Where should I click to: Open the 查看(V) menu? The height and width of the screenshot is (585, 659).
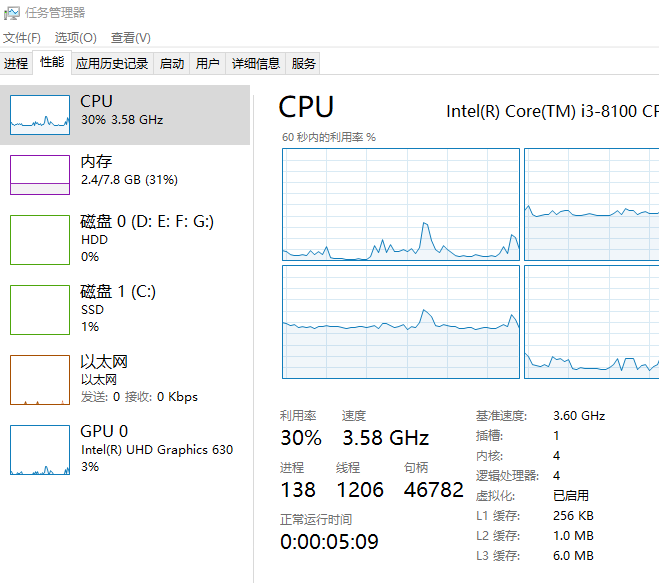(131, 37)
